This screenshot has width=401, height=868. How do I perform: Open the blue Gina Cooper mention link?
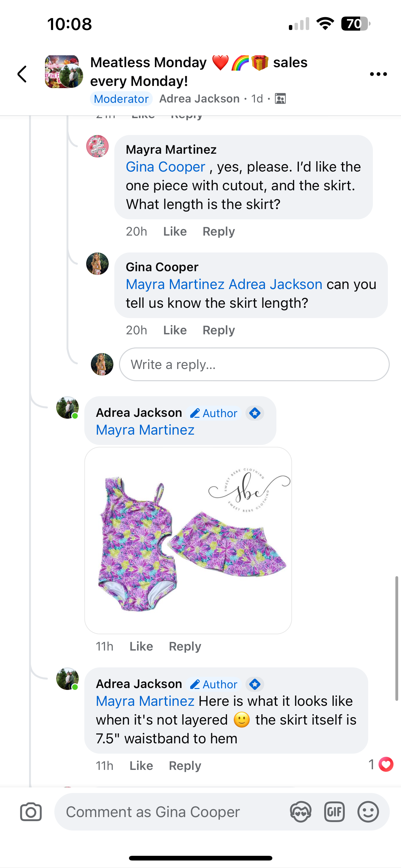click(x=165, y=167)
